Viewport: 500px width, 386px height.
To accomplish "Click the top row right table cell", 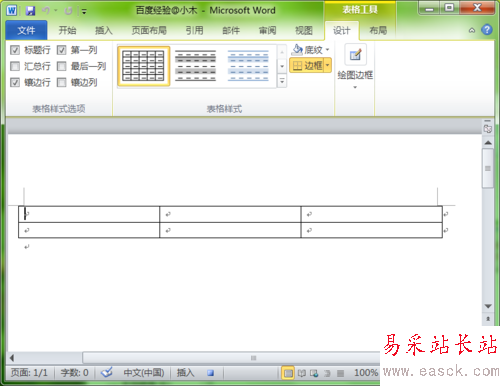I will click(x=372, y=214).
